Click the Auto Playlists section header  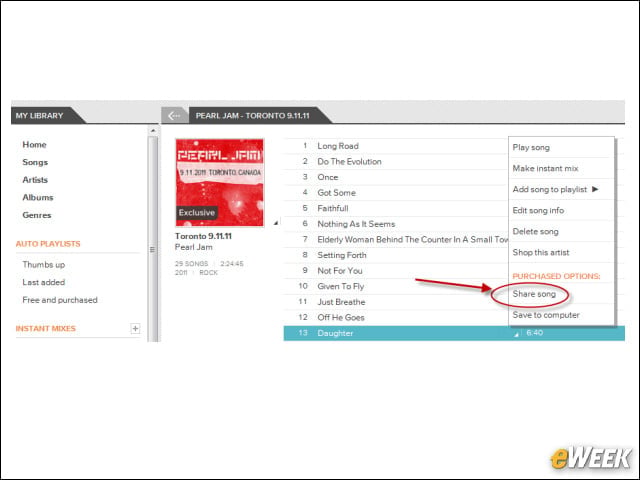[x=48, y=244]
